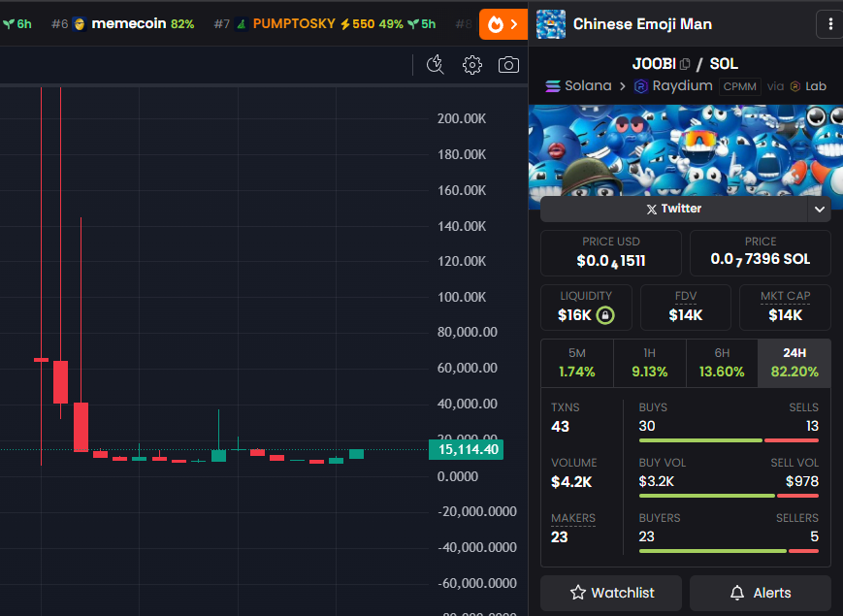
Task: Click the MKT CAP value $14K
Action: point(785,315)
